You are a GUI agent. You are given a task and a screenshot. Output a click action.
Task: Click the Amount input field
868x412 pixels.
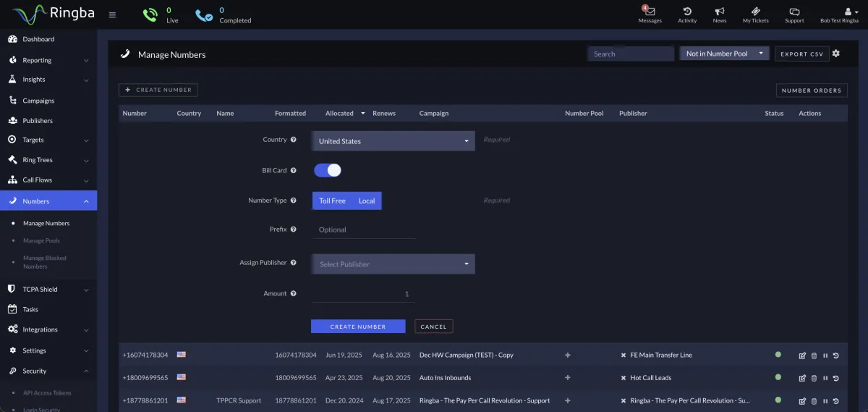pyautogui.click(x=364, y=294)
